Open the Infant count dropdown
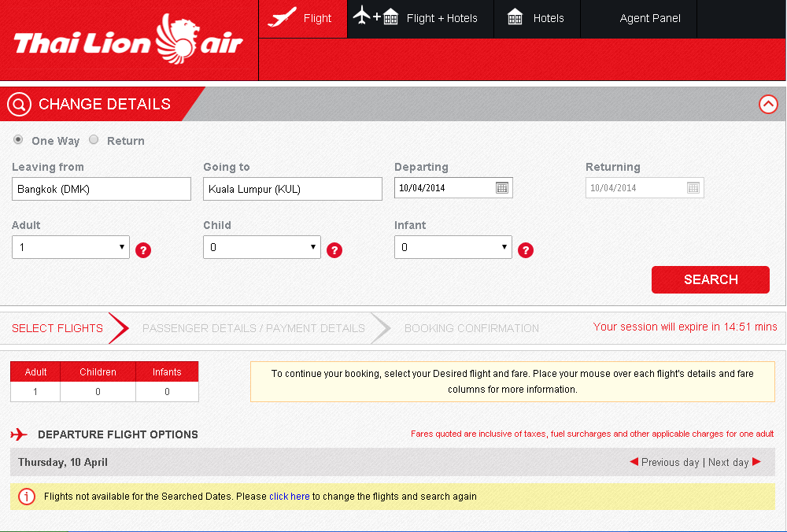This screenshot has width=787, height=532. click(453, 247)
